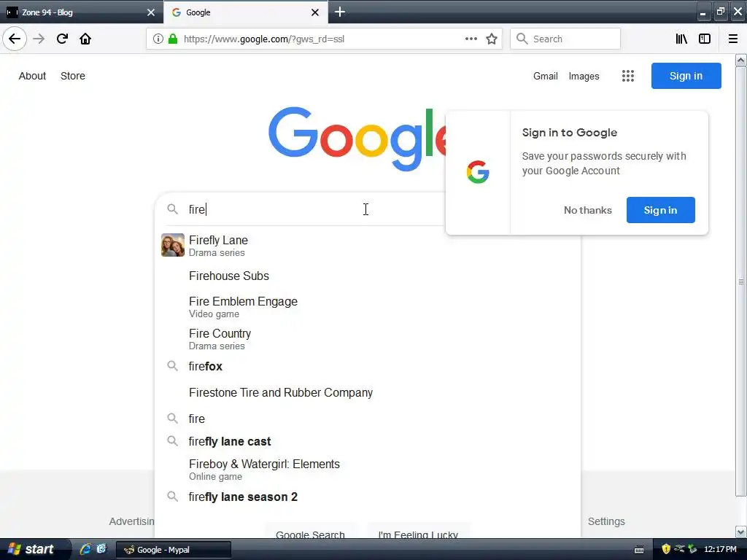
Task: Dismiss popup with No thanks
Action: [588, 210]
